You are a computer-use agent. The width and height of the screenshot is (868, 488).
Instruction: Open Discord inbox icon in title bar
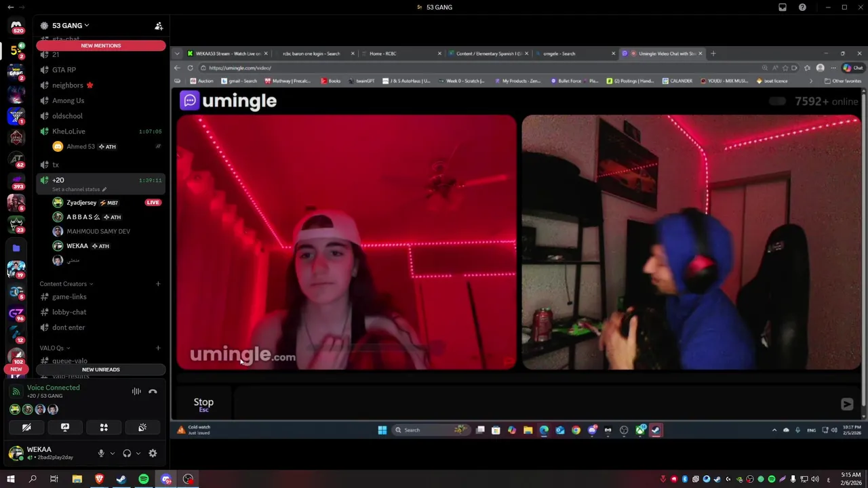coord(783,7)
